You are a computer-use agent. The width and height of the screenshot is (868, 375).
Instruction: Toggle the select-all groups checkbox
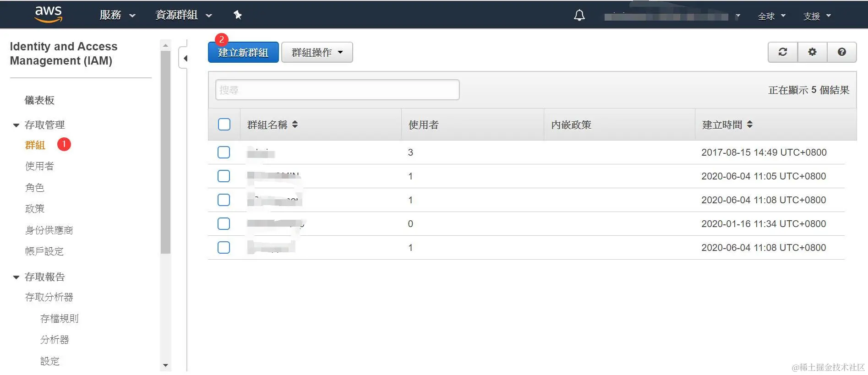pos(224,124)
